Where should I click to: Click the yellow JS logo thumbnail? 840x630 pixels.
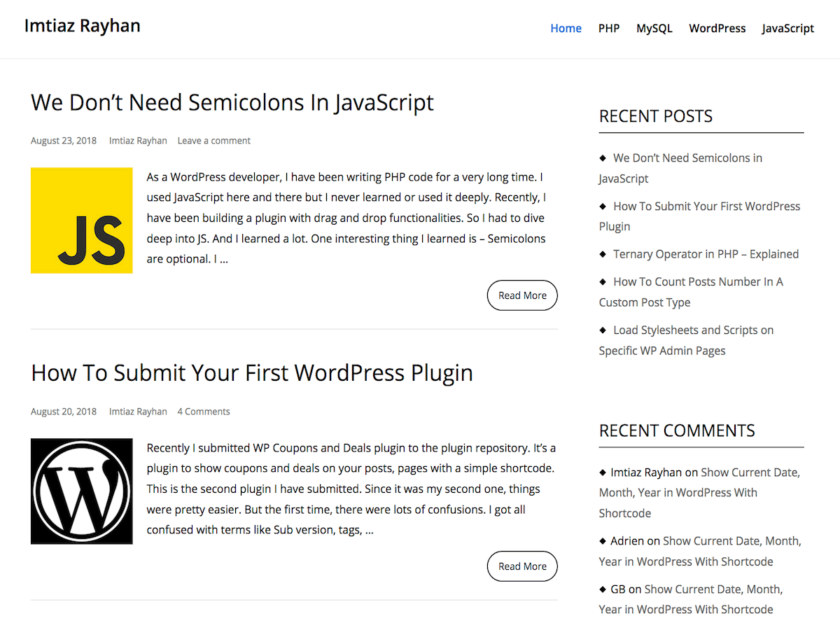point(81,220)
